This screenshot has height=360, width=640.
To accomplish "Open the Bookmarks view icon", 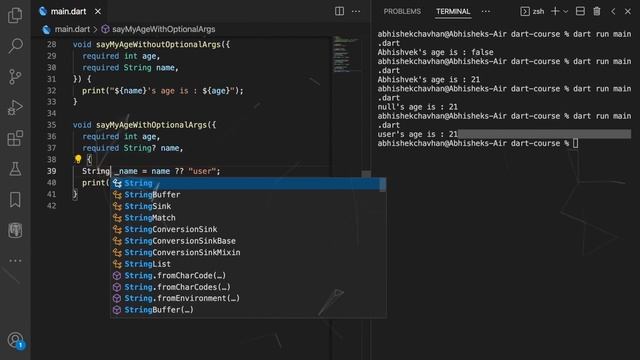I will [x=15, y=200].
